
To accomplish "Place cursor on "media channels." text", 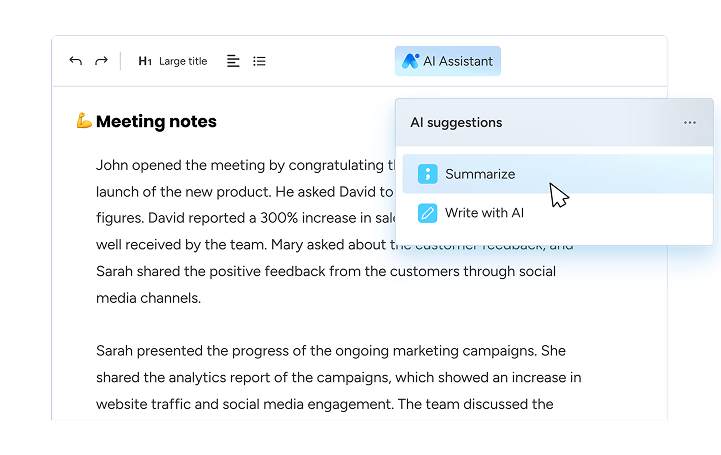I will click(149, 298).
